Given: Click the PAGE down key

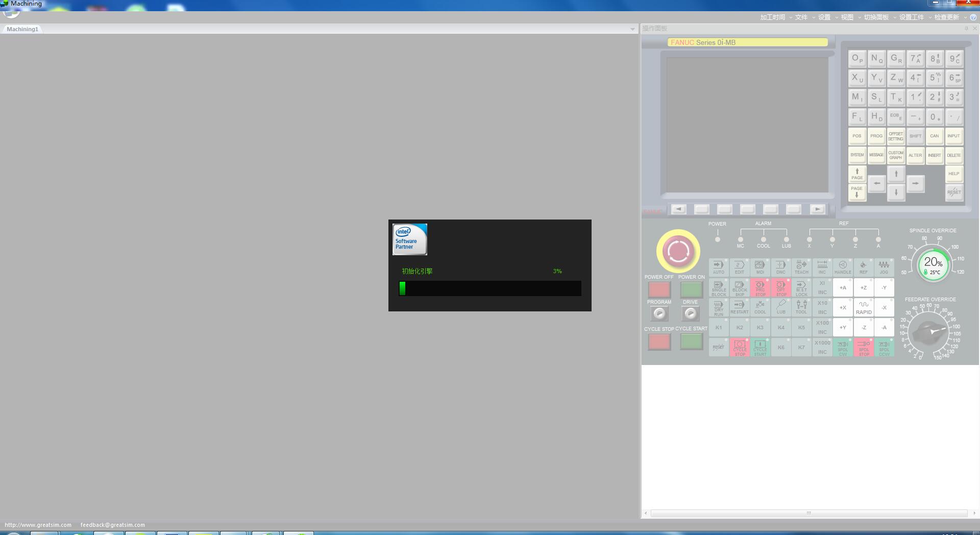Looking at the screenshot, I should point(857,192).
